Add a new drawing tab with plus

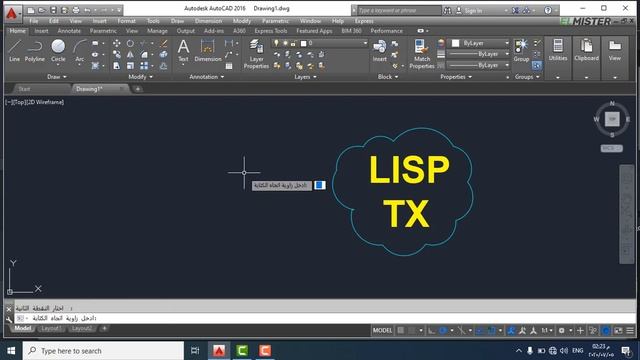click(138, 89)
